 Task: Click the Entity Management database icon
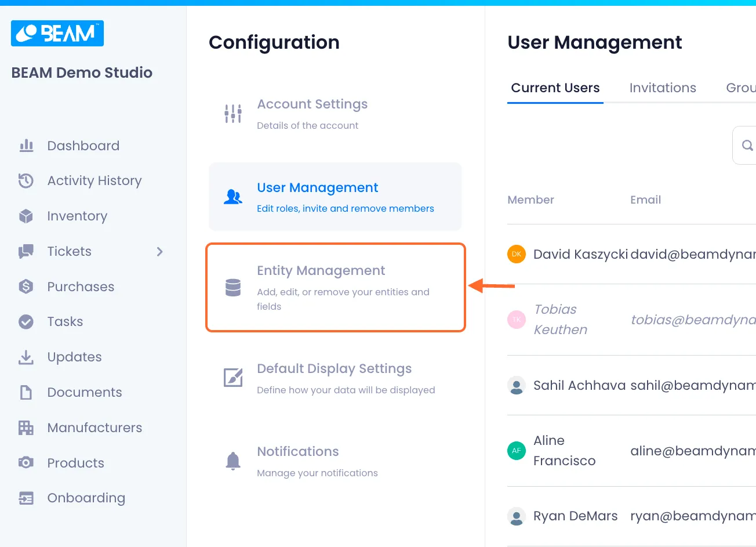pos(233,288)
